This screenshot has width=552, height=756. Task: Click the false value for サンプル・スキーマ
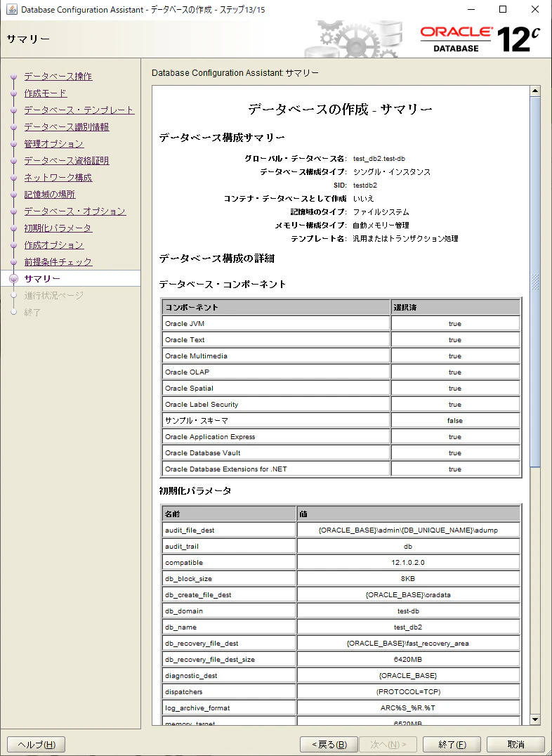click(454, 420)
